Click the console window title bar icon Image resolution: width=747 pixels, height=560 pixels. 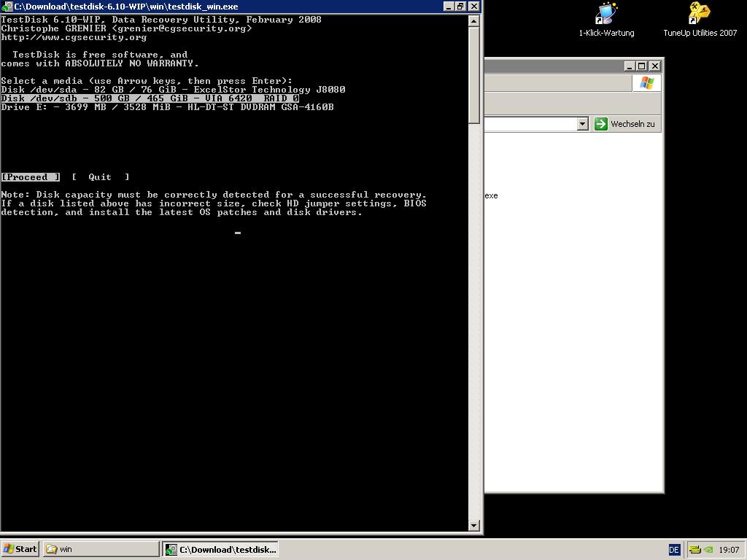(7, 6)
